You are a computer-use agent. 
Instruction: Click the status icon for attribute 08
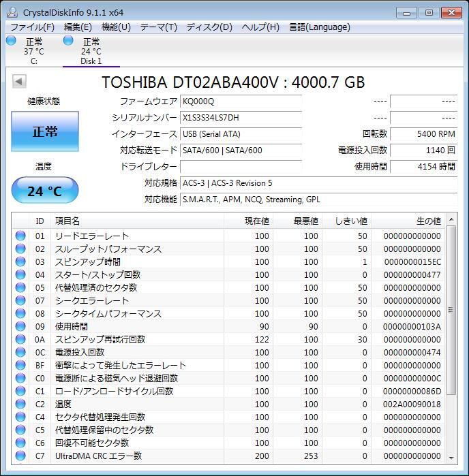tap(20, 313)
